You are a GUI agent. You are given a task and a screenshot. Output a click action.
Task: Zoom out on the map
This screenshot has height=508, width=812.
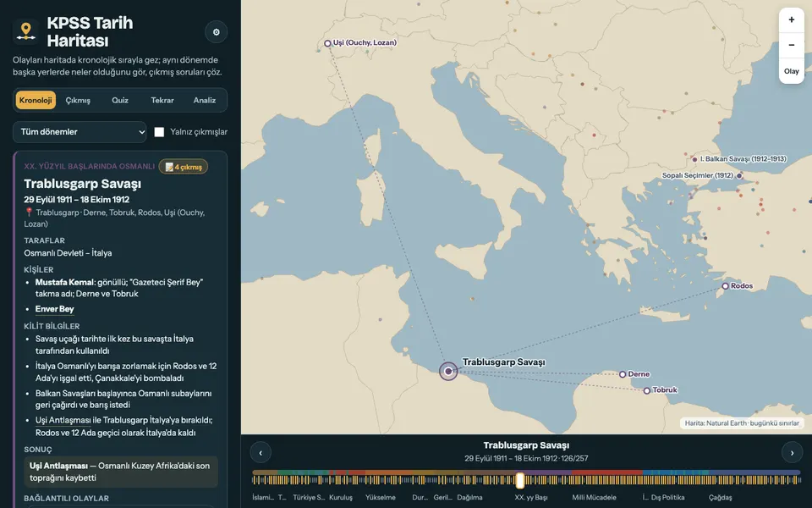(792, 45)
